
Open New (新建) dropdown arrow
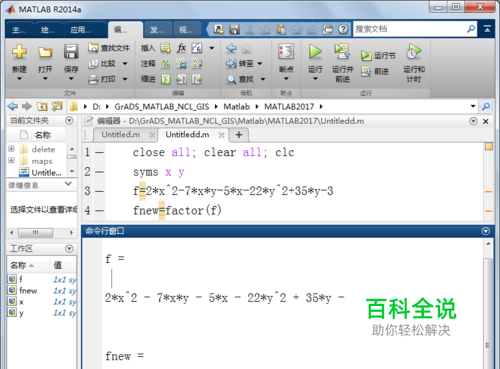pos(19,79)
